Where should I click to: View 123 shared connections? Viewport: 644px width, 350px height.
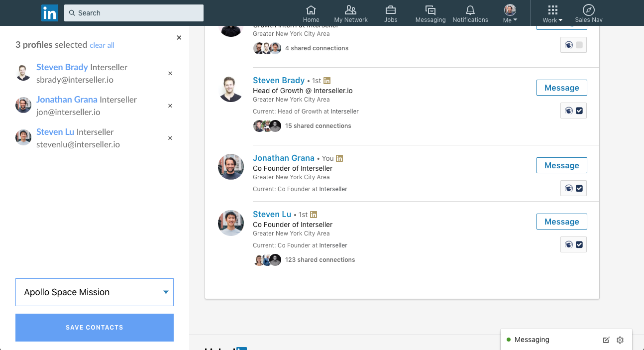click(x=320, y=260)
